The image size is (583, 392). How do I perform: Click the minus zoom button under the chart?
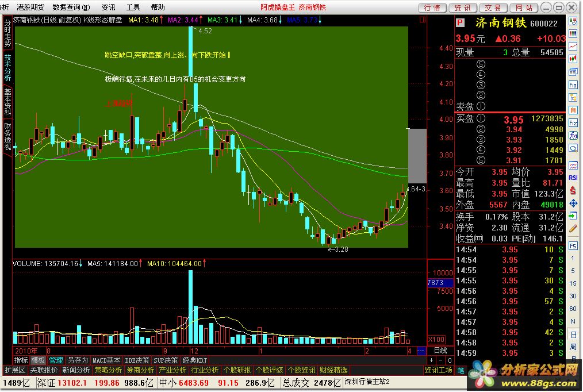pyautogui.click(x=440, y=360)
